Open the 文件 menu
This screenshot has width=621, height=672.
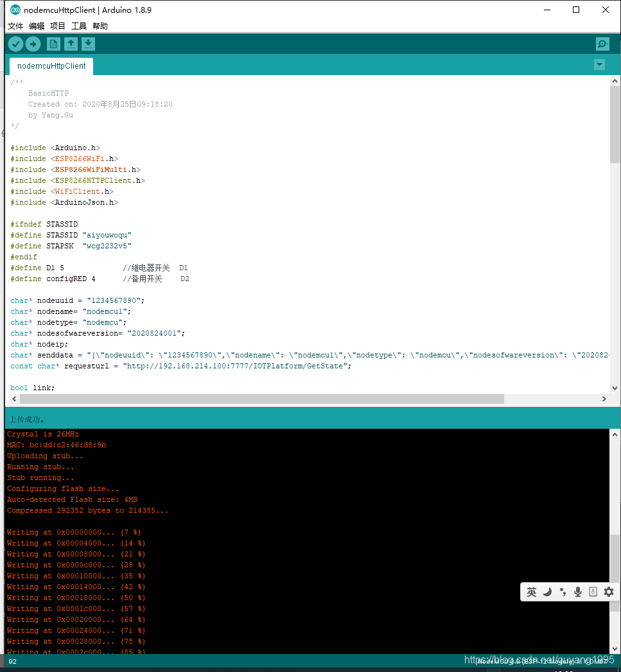tap(15, 26)
